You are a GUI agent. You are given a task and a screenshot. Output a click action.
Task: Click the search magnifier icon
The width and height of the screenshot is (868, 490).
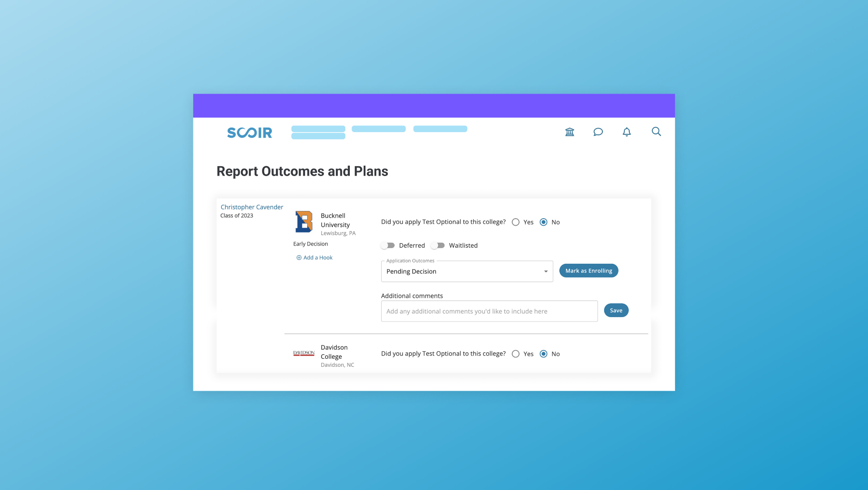point(656,132)
